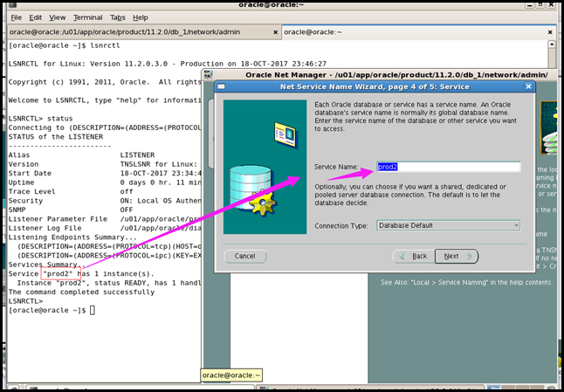The image size is (564, 392).
Task: Switch to the oracle@oracle:~ terminal tab
Action: 419,32
